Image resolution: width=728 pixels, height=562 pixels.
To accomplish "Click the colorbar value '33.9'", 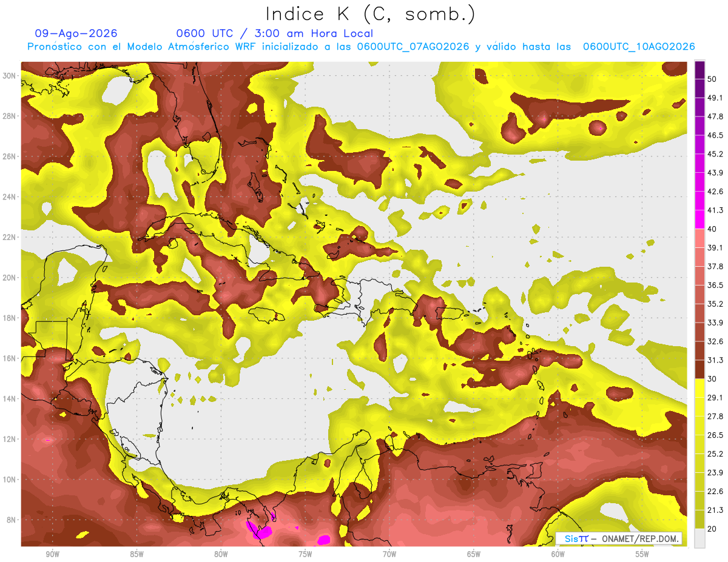I will 715,323.
